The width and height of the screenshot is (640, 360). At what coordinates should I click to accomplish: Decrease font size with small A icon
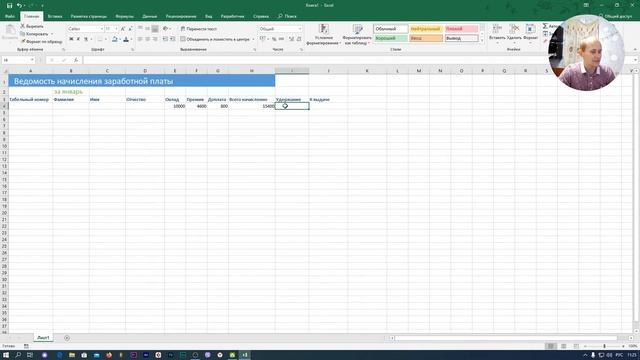tap(130, 29)
